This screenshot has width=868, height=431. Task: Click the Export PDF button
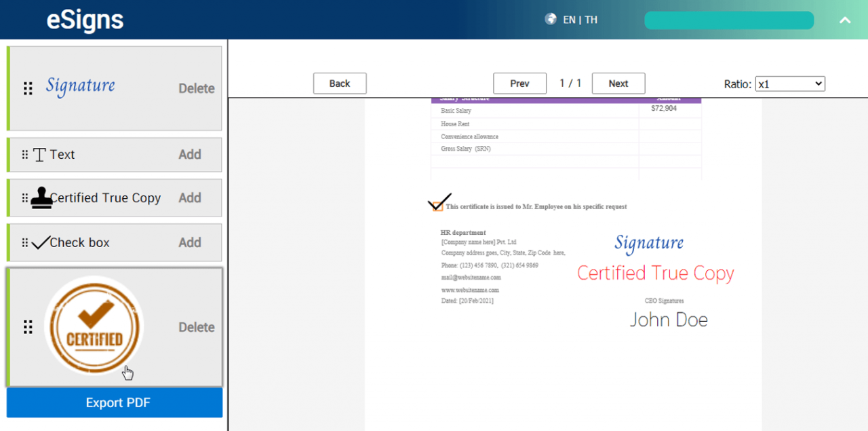click(x=114, y=402)
